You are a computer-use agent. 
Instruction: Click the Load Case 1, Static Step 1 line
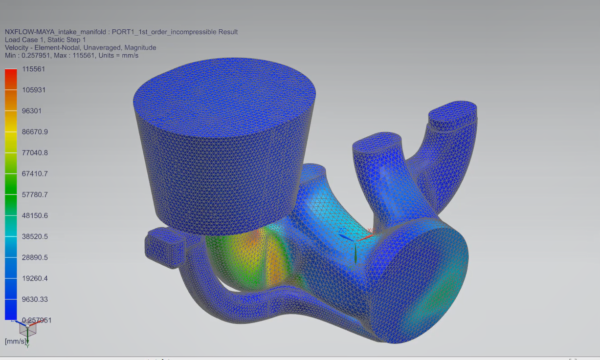45,40
